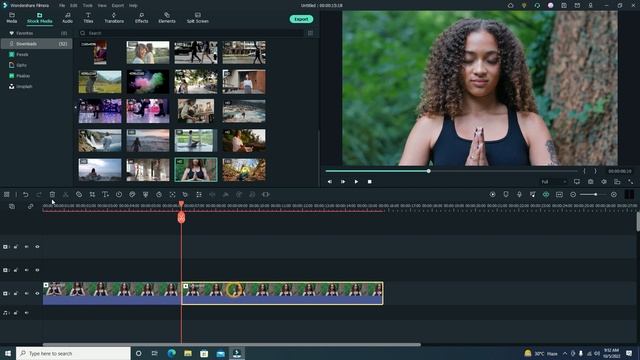Image resolution: width=640 pixels, height=360 pixels.
Task: Open the color tuning palette icon
Action: pyautogui.click(x=132, y=195)
